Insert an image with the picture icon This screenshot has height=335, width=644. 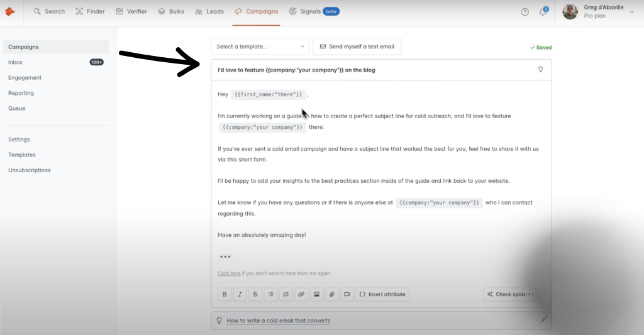point(317,294)
